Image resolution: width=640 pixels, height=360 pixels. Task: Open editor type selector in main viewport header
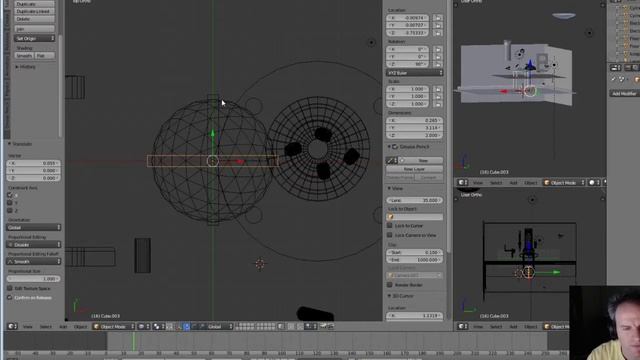pyautogui.click(x=12, y=327)
